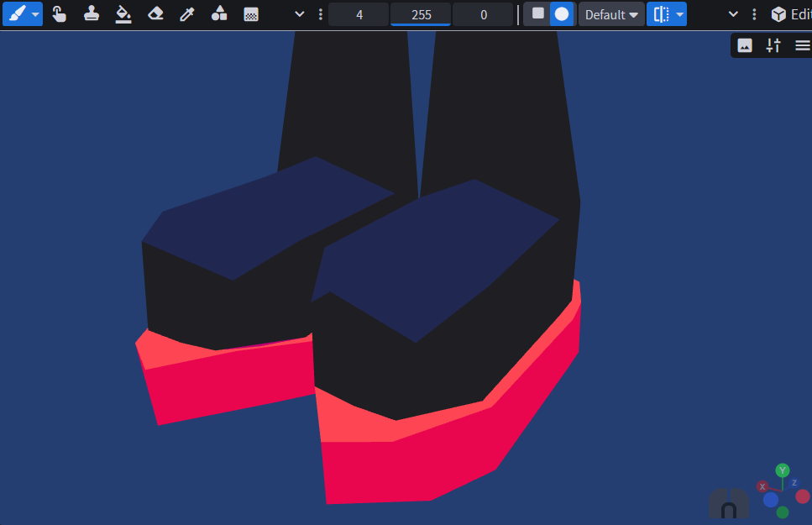Click the brush size field showing 4

tap(359, 14)
